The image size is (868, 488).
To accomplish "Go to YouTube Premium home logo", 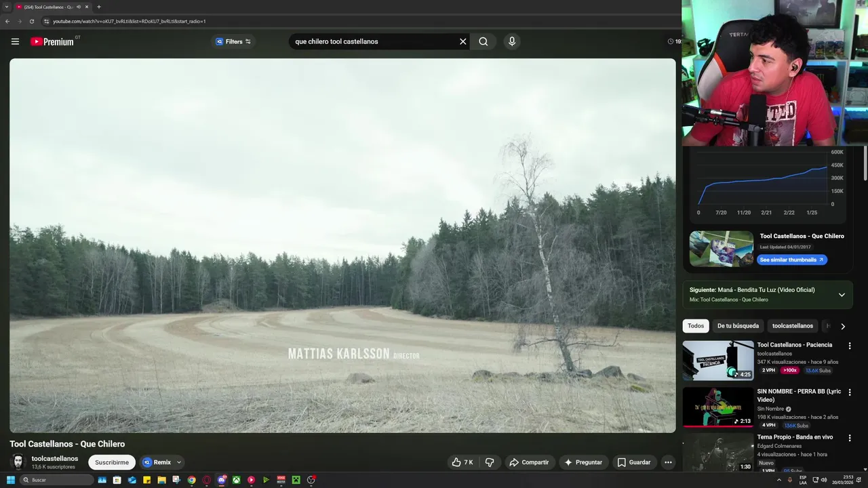I will point(52,41).
